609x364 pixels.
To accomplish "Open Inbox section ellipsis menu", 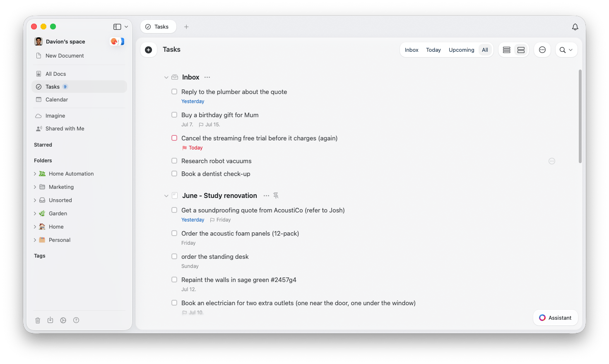I will coord(207,77).
